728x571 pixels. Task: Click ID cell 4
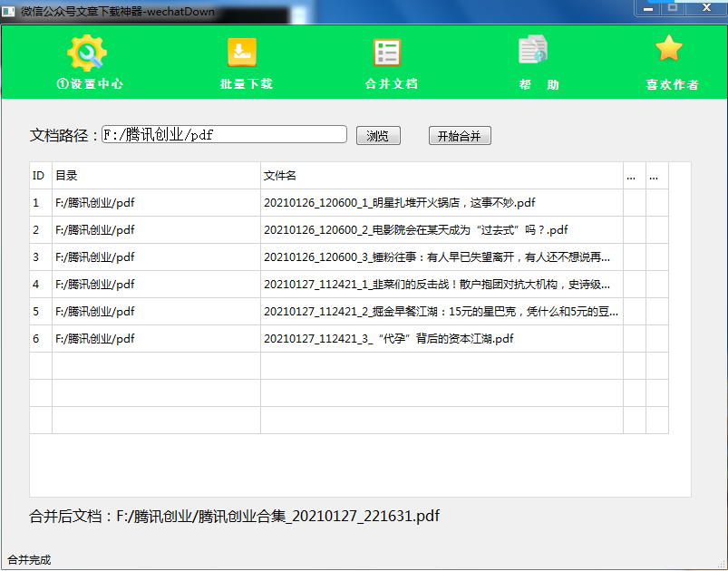[x=41, y=284]
